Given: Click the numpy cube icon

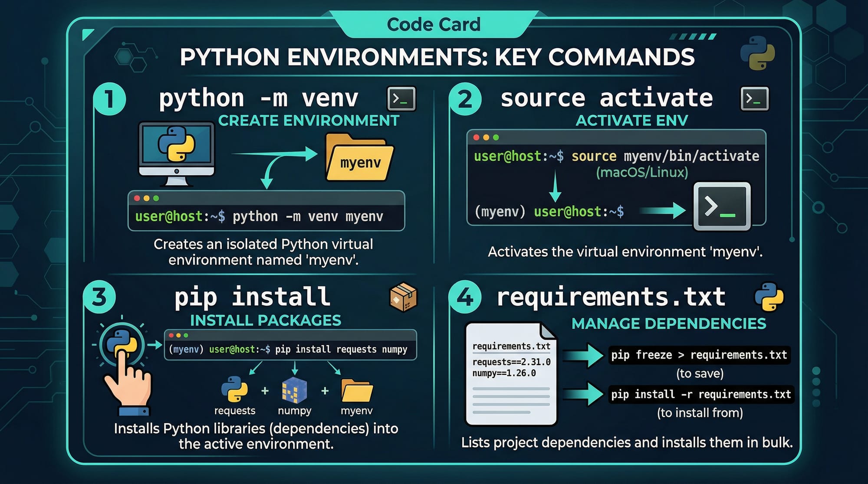Looking at the screenshot, I should coord(294,390).
